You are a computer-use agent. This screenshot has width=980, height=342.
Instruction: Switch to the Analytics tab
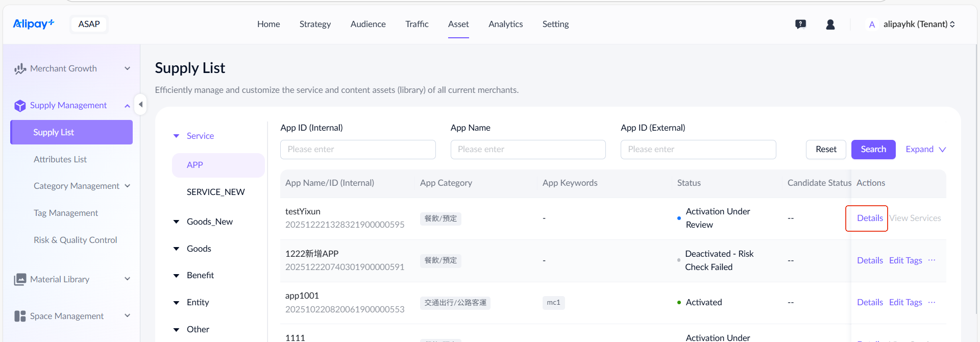(505, 24)
